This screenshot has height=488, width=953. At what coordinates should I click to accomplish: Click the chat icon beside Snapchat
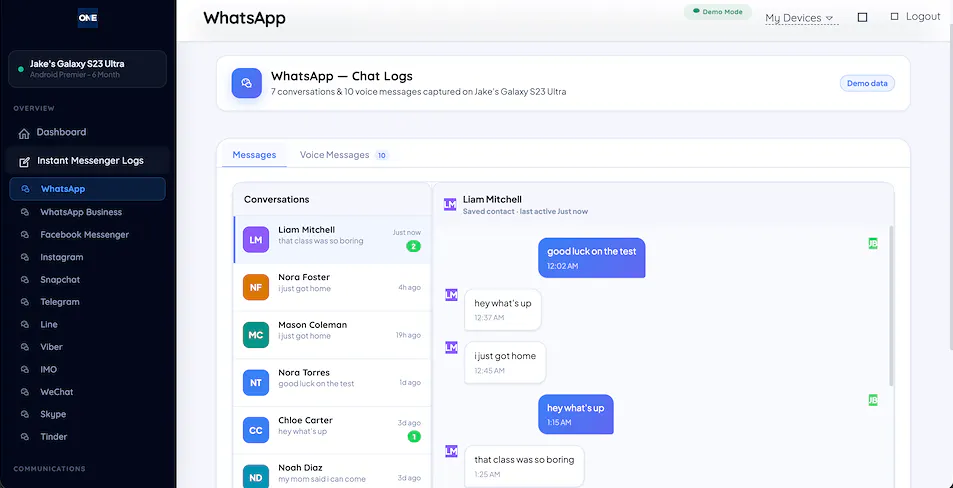click(25, 280)
